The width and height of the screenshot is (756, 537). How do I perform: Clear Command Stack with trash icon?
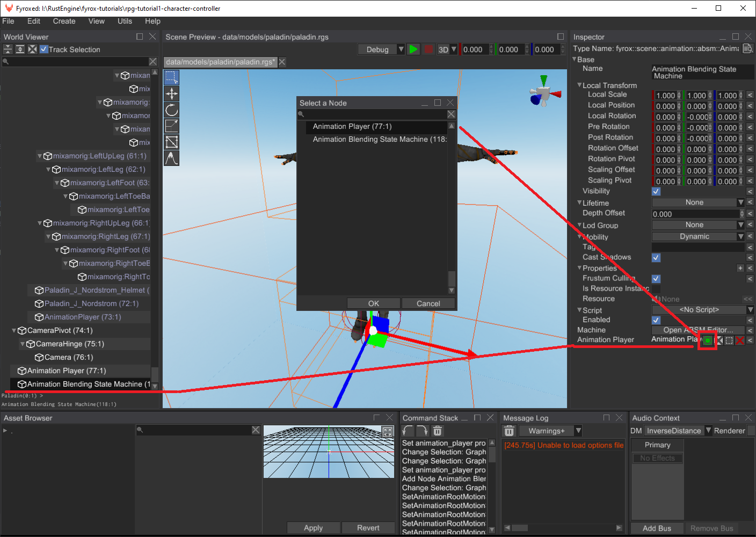(x=438, y=431)
